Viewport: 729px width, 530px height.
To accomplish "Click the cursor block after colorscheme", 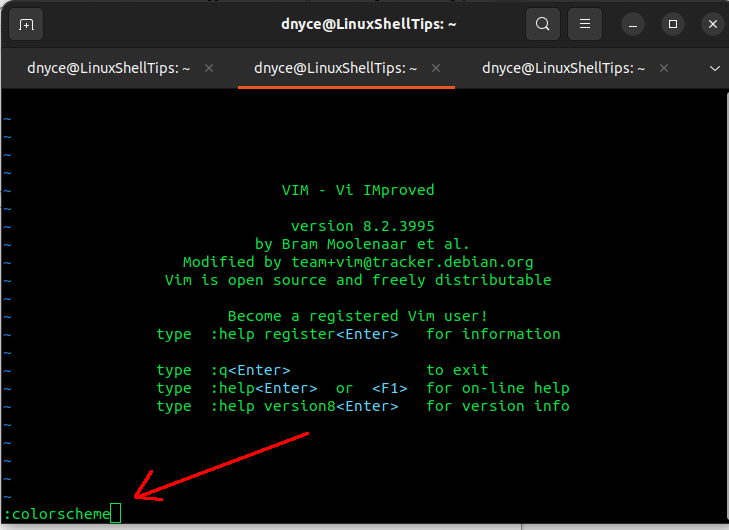I will click(116, 513).
